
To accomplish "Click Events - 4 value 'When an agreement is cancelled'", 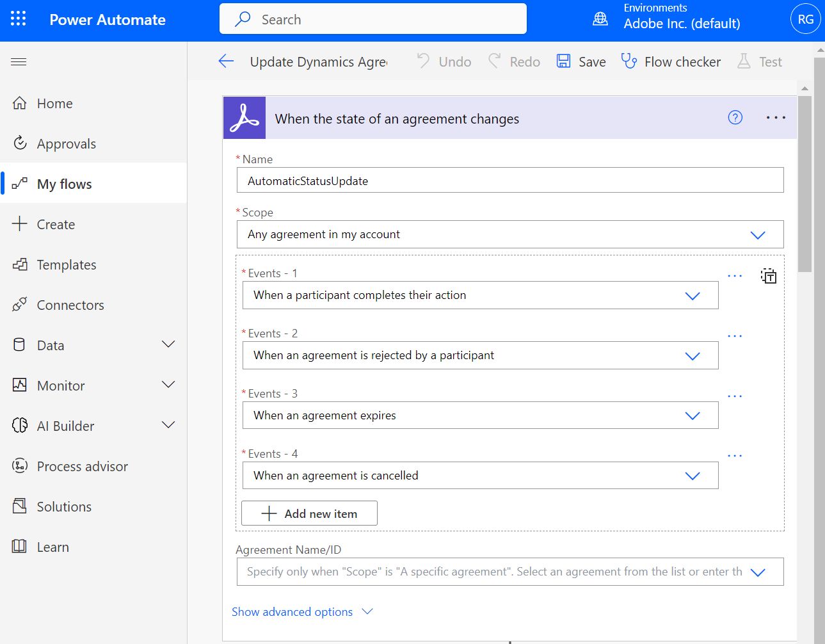I will click(336, 476).
